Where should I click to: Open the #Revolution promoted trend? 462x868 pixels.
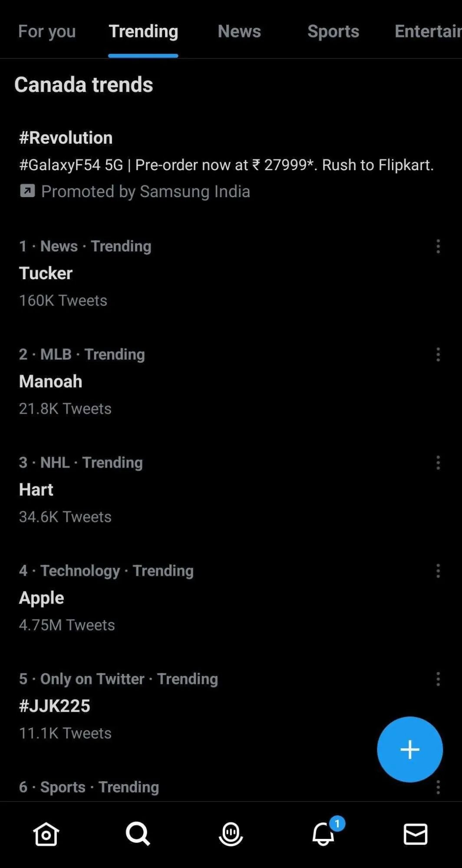[66, 137]
